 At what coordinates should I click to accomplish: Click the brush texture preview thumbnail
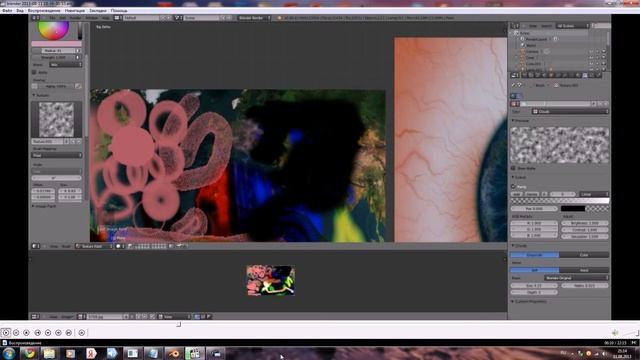pyautogui.click(x=56, y=119)
